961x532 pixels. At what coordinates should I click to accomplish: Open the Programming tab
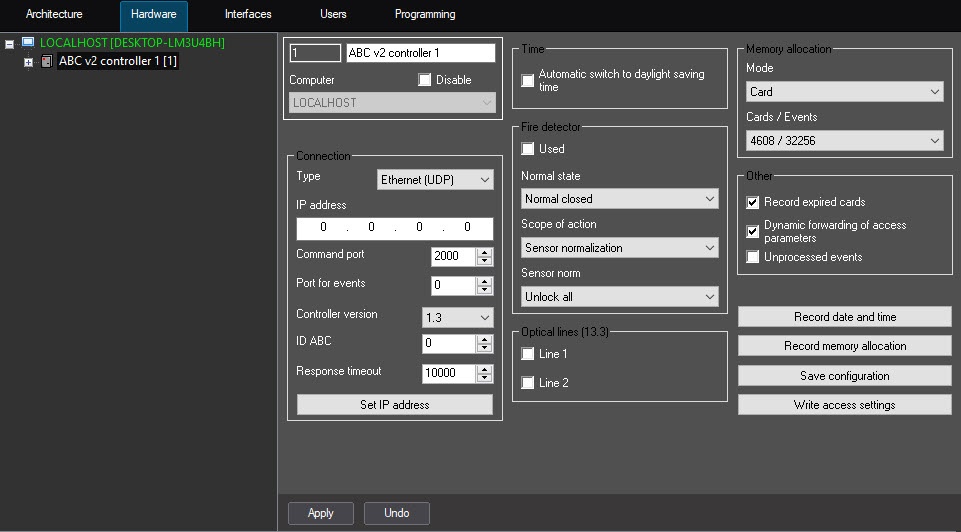424,15
